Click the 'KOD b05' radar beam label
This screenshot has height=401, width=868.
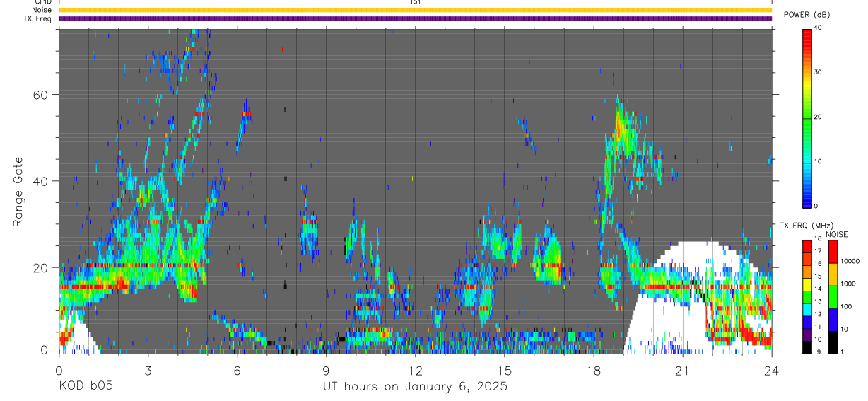tap(86, 386)
